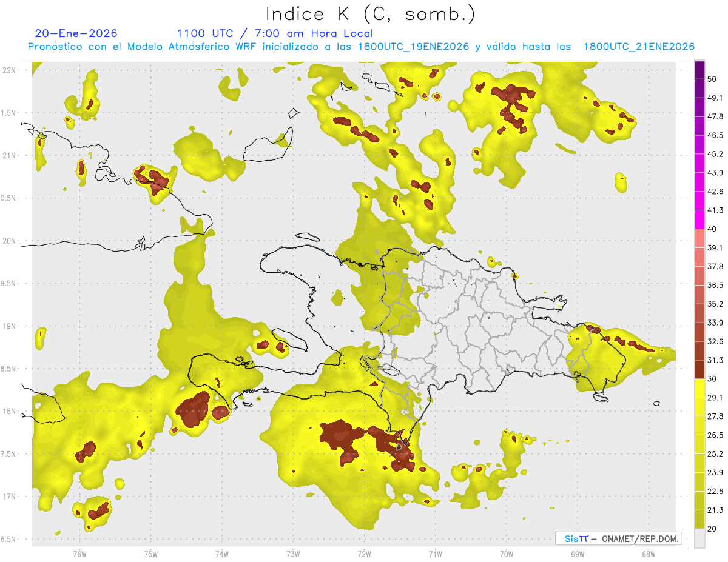
Task: Select the '39.1' color scale value
Action: [x=715, y=248]
